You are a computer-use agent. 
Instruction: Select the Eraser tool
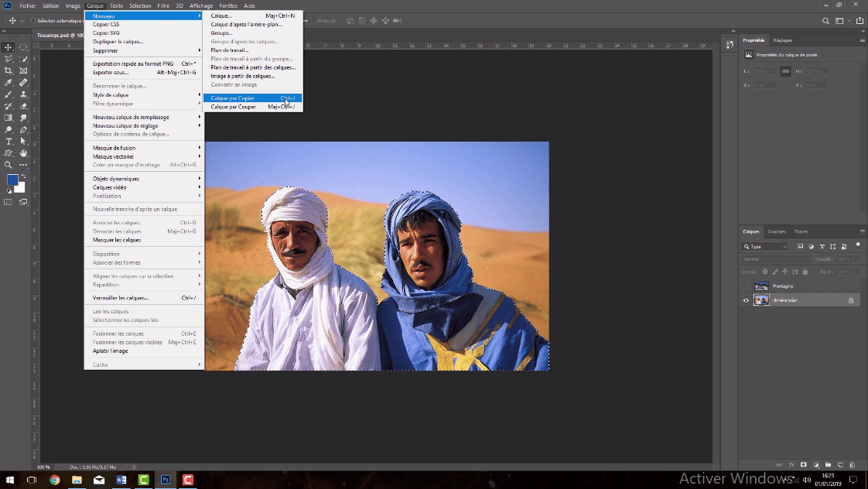coord(23,106)
